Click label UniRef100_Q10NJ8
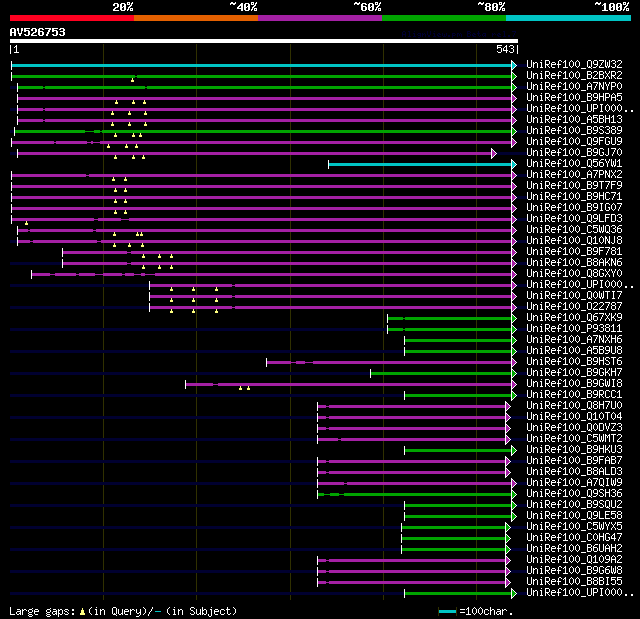This screenshot has height=619, width=640. [x=574, y=241]
